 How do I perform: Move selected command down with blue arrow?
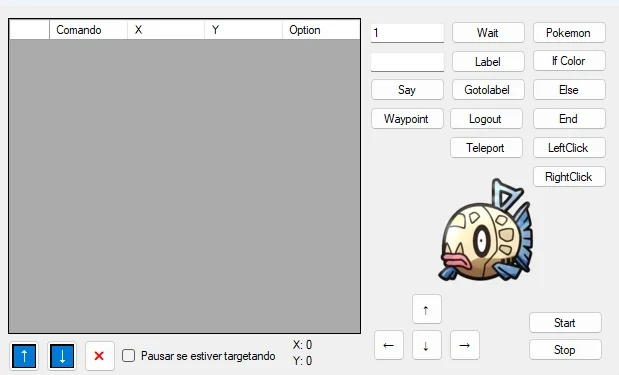click(x=62, y=356)
